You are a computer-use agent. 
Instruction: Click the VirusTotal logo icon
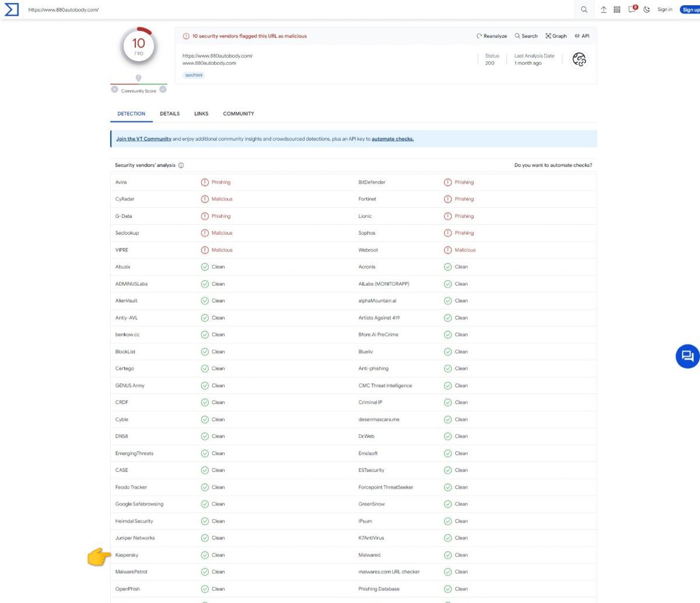pyautogui.click(x=12, y=9)
